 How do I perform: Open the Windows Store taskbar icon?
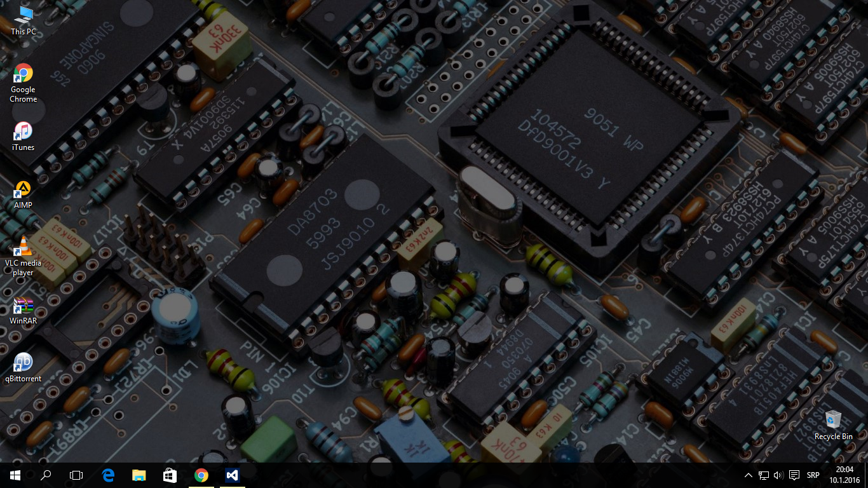click(x=170, y=475)
